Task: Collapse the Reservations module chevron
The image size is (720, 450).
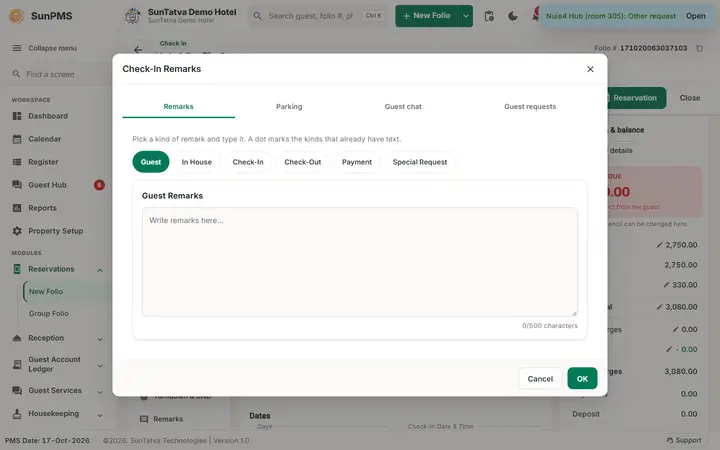Action: pyautogui.click(x=100, y=270)
